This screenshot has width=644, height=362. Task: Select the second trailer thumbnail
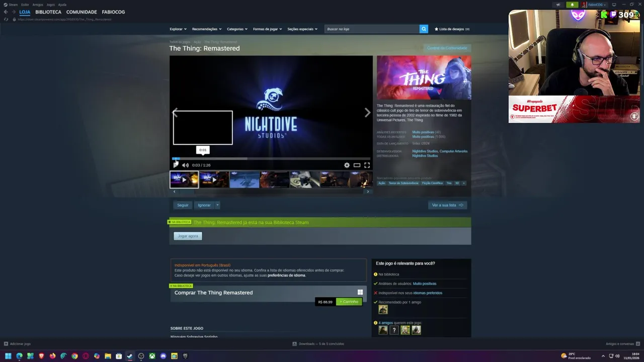[x=214, y=179]
